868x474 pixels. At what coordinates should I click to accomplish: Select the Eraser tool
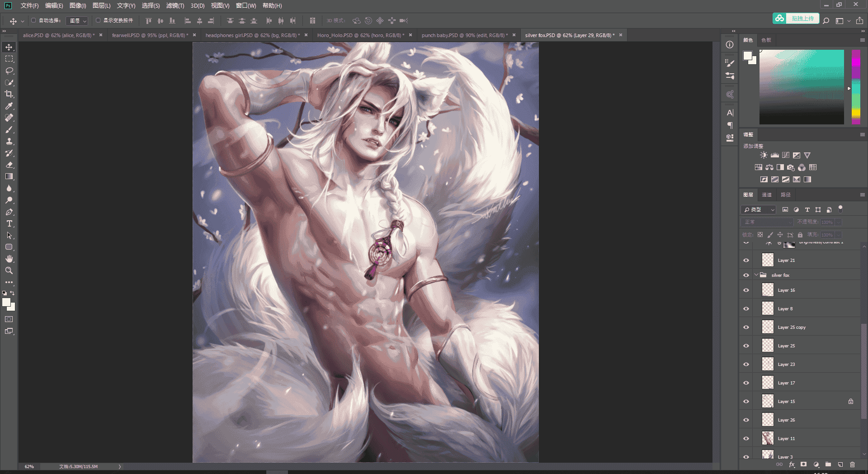9,165
